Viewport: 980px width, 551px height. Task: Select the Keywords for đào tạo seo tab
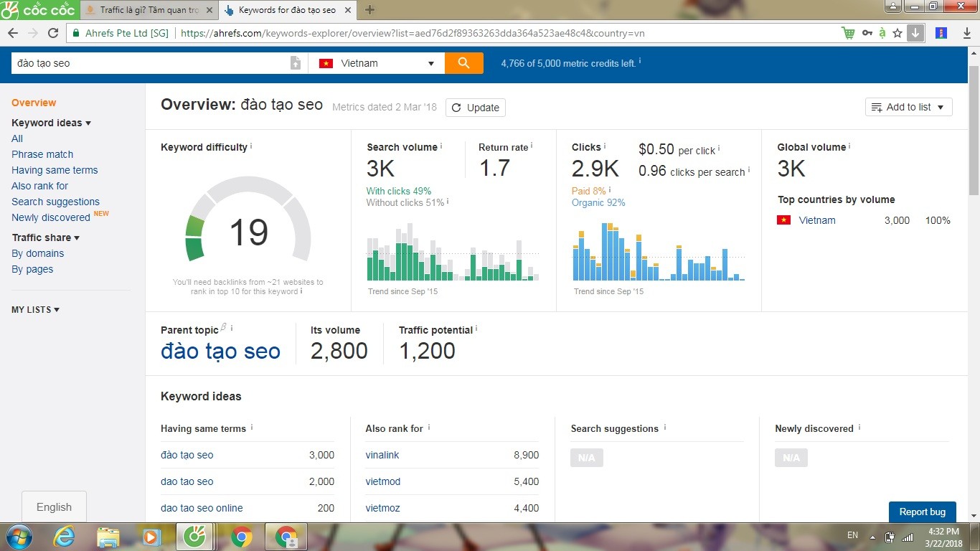(288, 10)
